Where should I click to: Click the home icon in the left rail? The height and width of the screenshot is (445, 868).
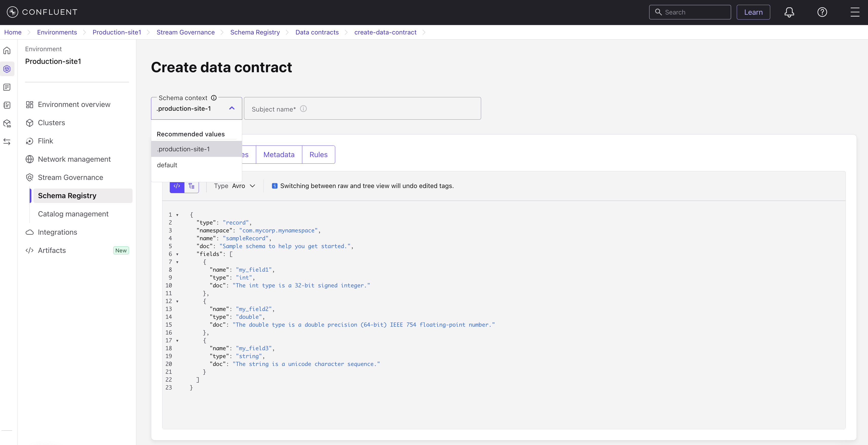[x=7, y=51]
